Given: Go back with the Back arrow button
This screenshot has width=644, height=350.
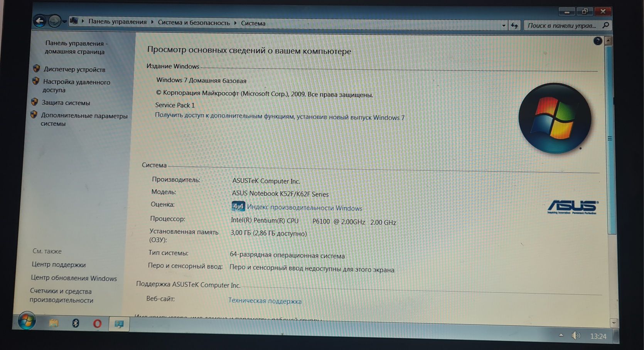Looking at the screenshot, I should pos(39,21).
